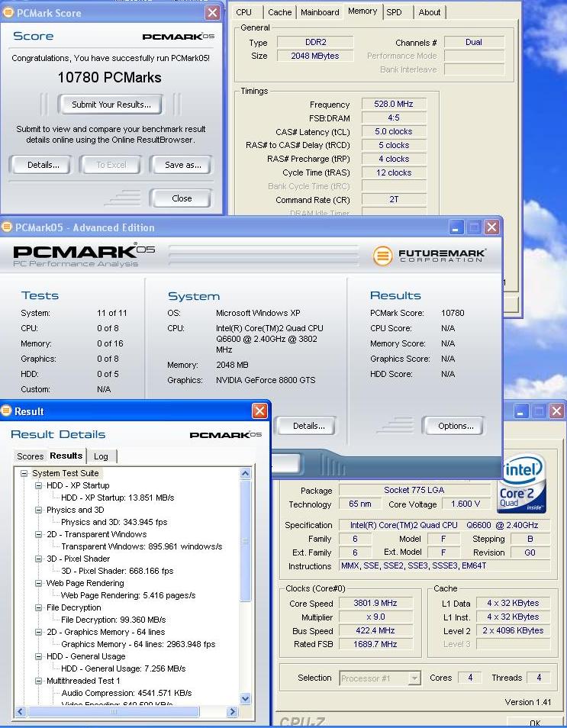Click the Core Speed 3801.9 MHz field
This screenshot has width=567, height=728.
pyautogui.click(x=375, y=603)
